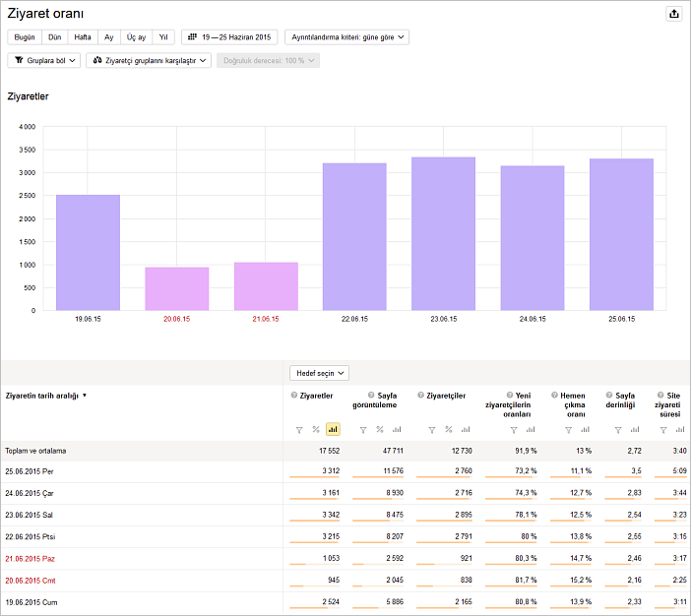Screen dimensions: 691x616
Task: Select the Dün period tab
Action: pos(55,37)
